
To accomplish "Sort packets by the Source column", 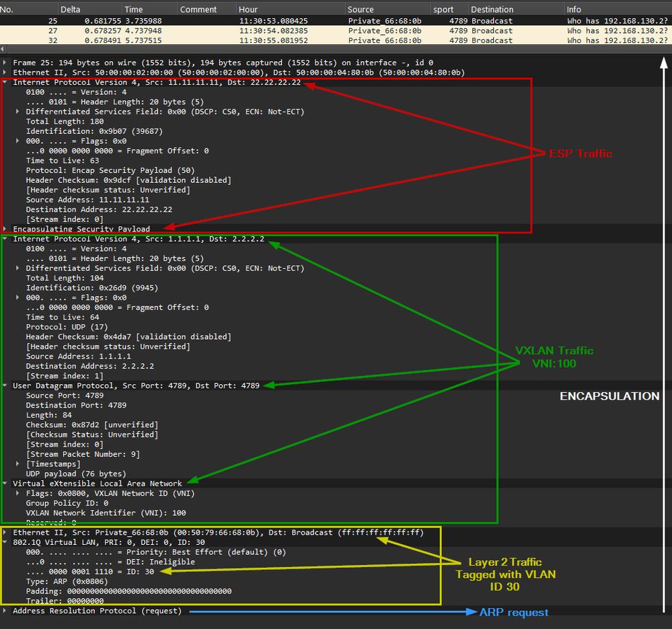I will [388, 9].
